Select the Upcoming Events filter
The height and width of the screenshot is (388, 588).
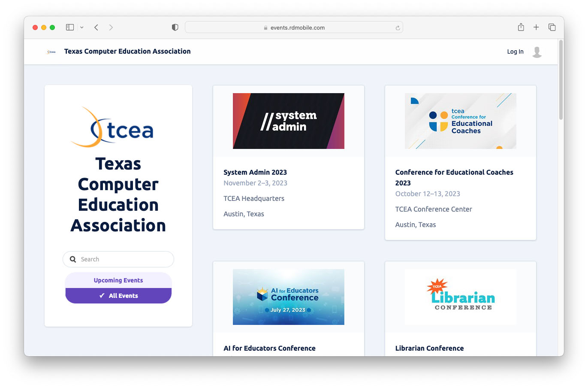[x=118, y=280]
